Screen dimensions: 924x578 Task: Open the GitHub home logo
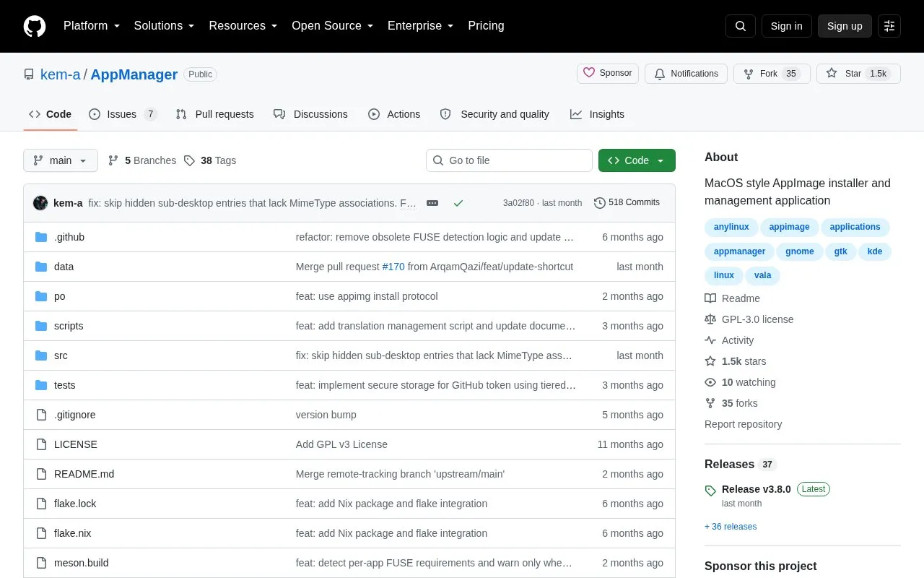35,26
